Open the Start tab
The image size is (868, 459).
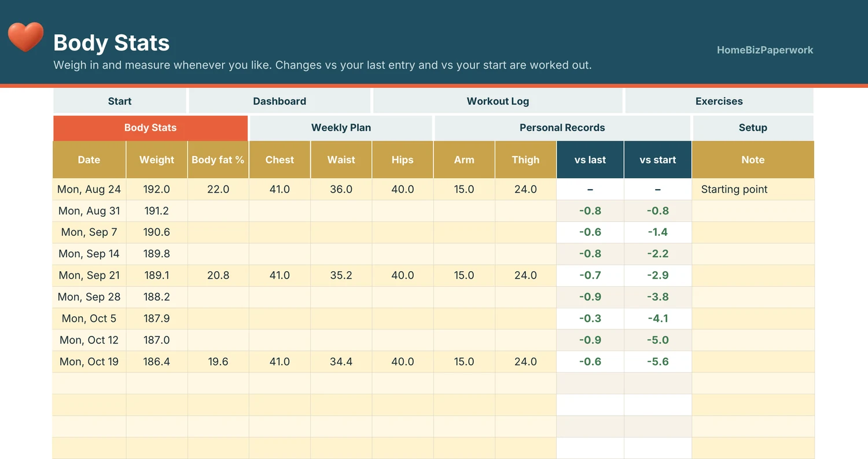[120, 101]
